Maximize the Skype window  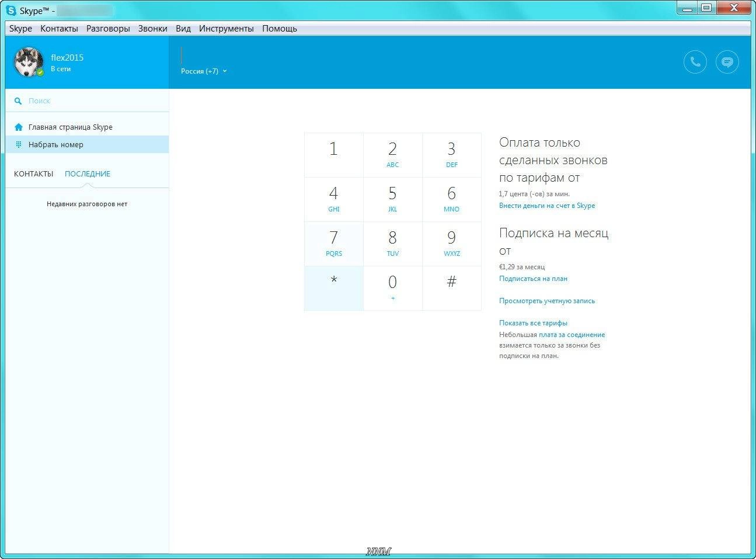pos(706,8)
